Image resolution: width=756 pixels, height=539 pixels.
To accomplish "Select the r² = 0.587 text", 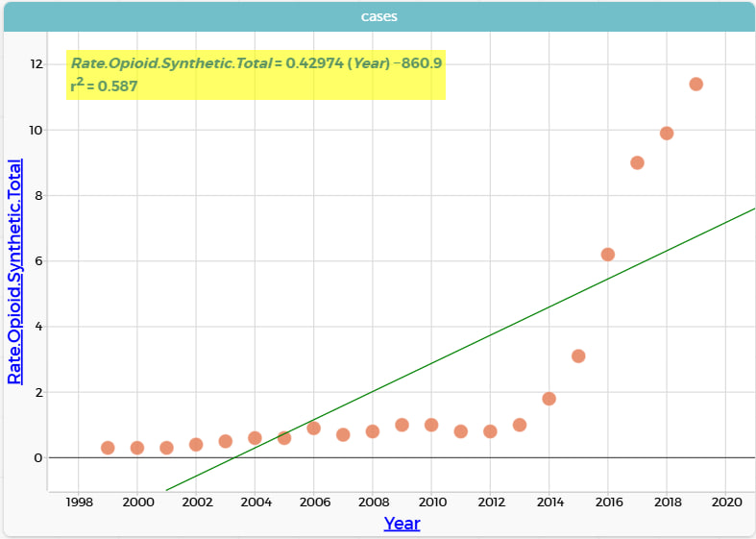I will 105,86.
